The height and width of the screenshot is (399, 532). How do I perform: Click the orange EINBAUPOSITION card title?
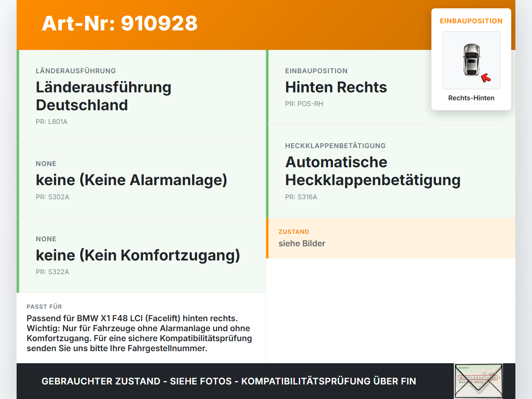coord(471,21)
